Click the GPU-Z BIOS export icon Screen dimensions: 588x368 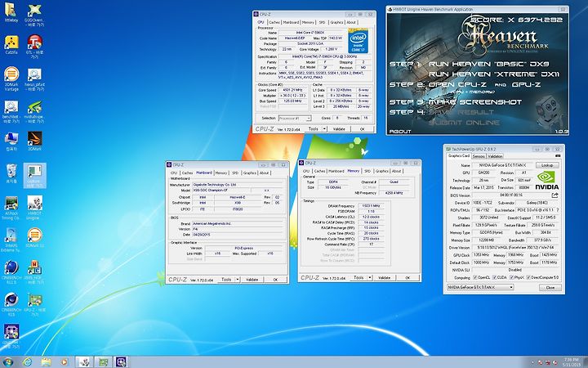(x=555, y=195)
